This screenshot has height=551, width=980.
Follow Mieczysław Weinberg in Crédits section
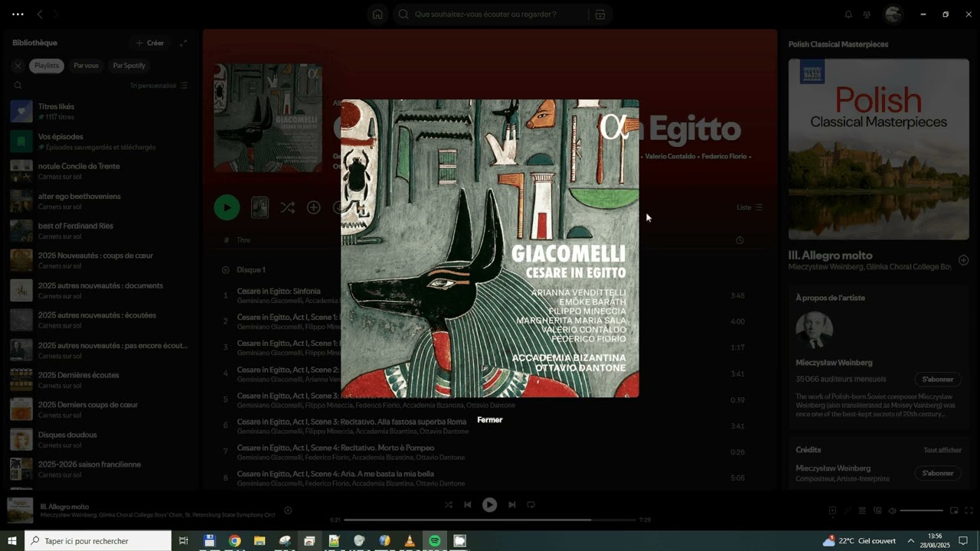(938, 473)
